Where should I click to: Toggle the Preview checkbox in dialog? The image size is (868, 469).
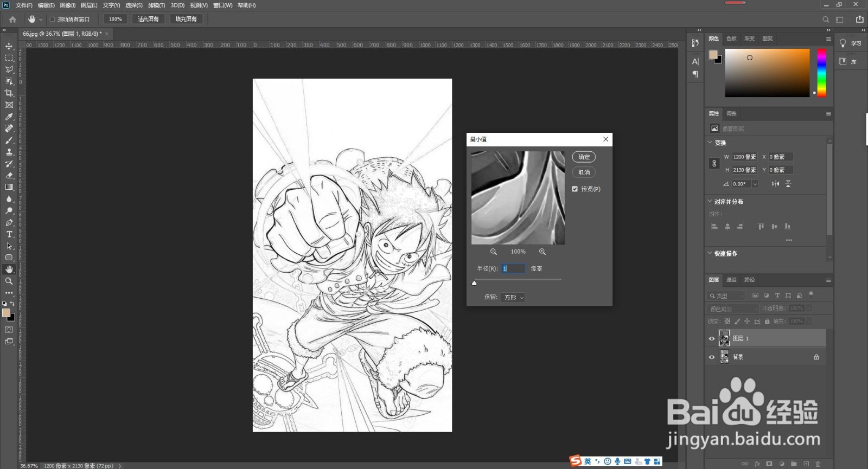575,189
